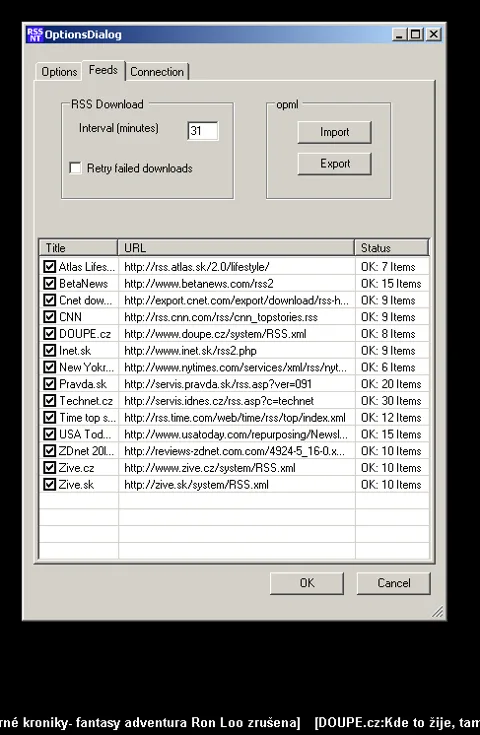Click the reviews-zdnet.com.com URL cell
Image resolution: width=480 pixels, height=735 pixels.
click(x=237, y=451)
